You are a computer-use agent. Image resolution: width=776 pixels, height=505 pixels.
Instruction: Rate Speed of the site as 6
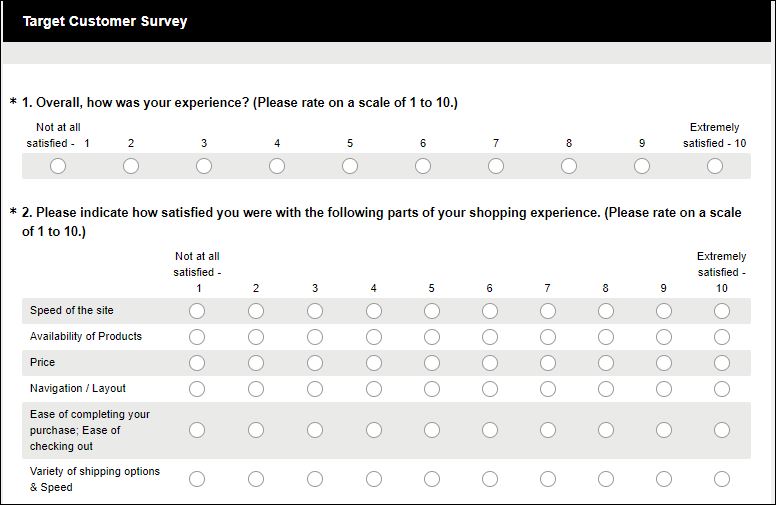[490, 311]
